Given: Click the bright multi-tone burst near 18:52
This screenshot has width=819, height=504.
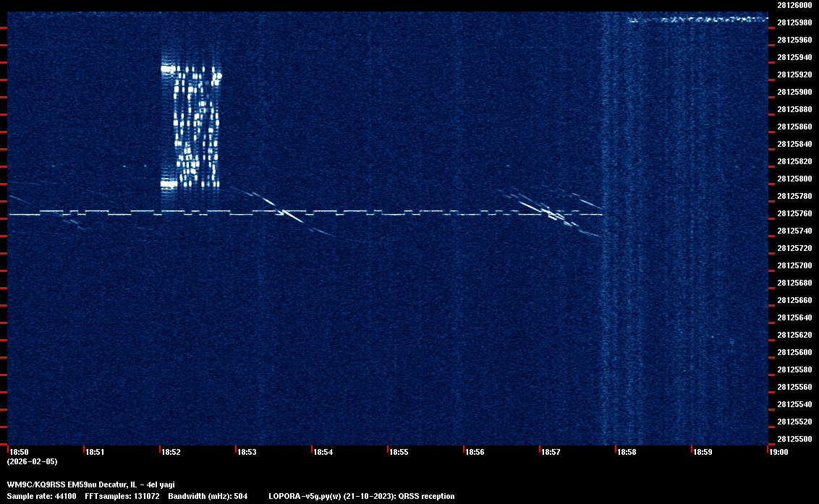Looking at the screenshot, I should [x=191, y=127].
